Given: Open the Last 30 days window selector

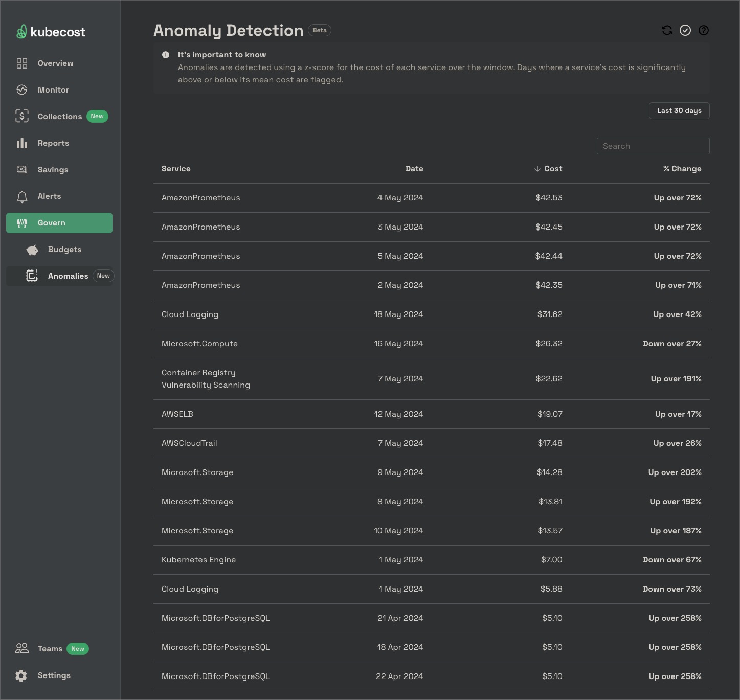Looking at the screenshot, I should click(679, 111).
